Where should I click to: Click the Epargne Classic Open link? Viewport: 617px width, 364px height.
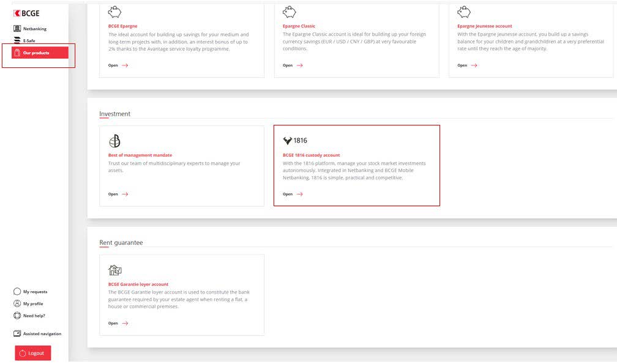[x=293, y=65]
